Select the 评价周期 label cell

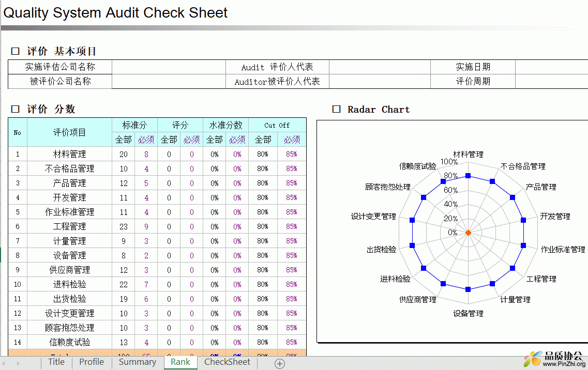tap(473, 81)
